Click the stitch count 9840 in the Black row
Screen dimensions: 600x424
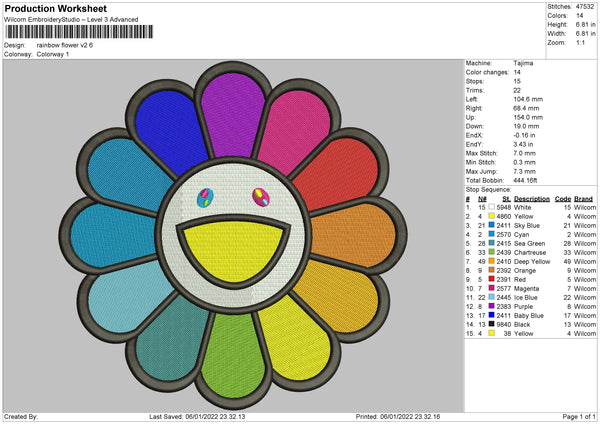(x=504, y=325)
